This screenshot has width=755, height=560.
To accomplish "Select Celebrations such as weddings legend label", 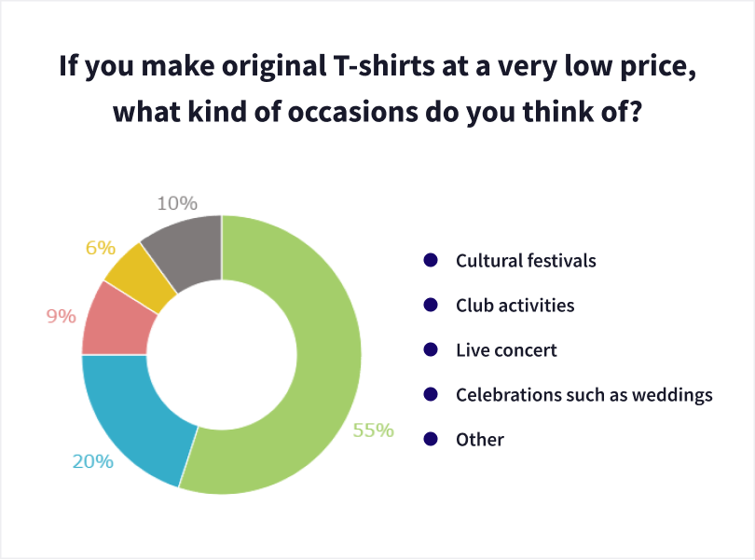I will pyautogui.click(x=584, y=395).
